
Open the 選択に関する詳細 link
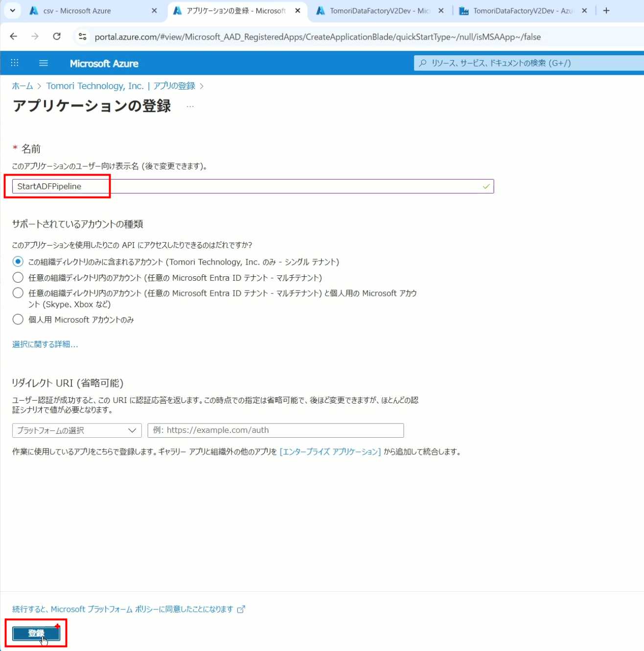pyautogui.click(x=45, y=344)
